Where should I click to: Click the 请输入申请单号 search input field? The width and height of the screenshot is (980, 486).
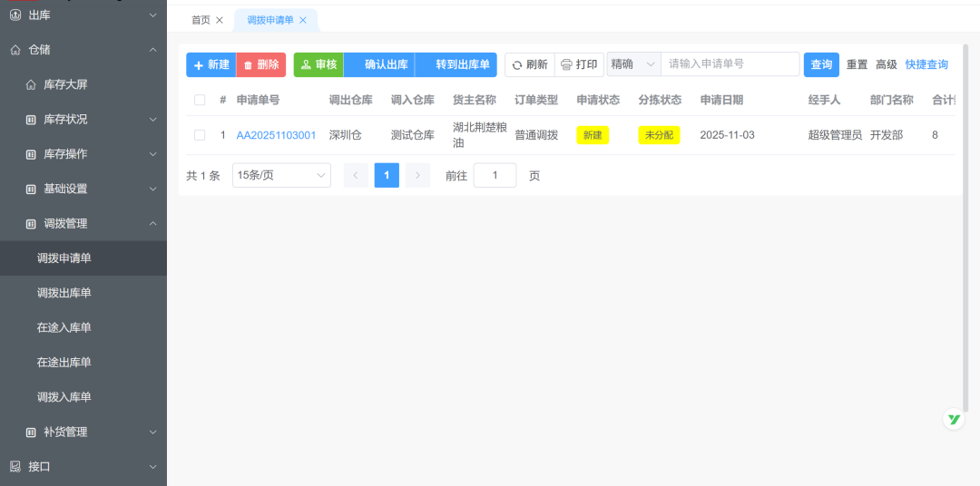pyautogui.click(x=730, y=64)
